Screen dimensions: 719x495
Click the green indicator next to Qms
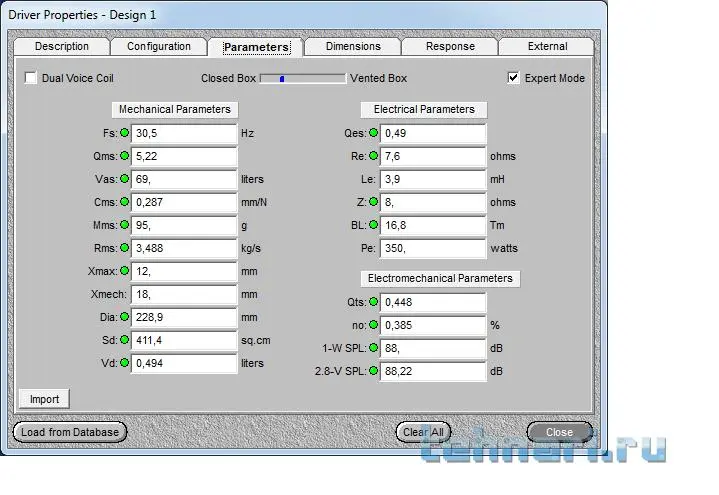(x=124, y=156)
